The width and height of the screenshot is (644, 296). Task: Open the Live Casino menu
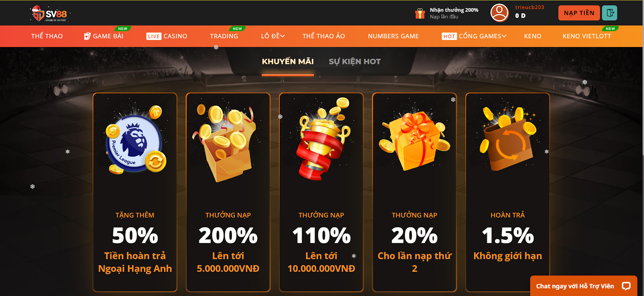pyautogui.click(x=167, y=36)
